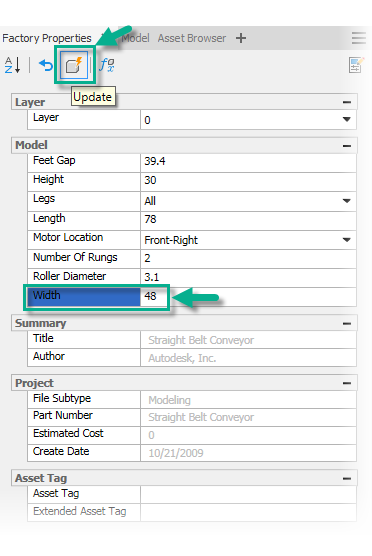372x556 pixels.
Task: Click the alphabetical sort A-Z icon
Action: click(x=12, y=65)
